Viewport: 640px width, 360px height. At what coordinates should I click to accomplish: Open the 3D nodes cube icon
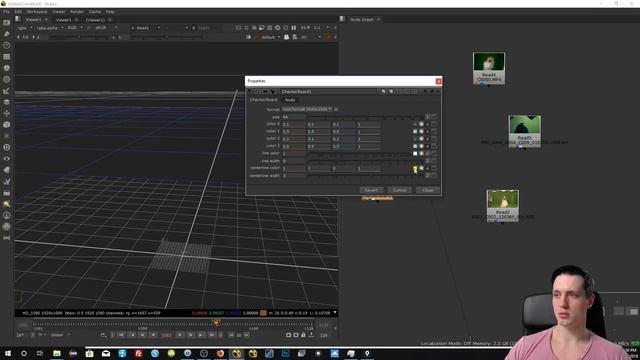[7, 124]
